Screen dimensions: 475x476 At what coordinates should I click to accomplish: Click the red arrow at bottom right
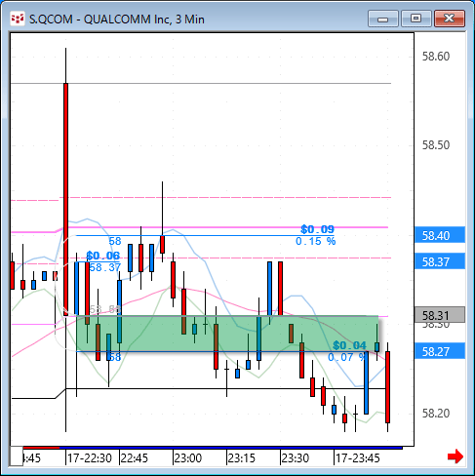[455, 456]
